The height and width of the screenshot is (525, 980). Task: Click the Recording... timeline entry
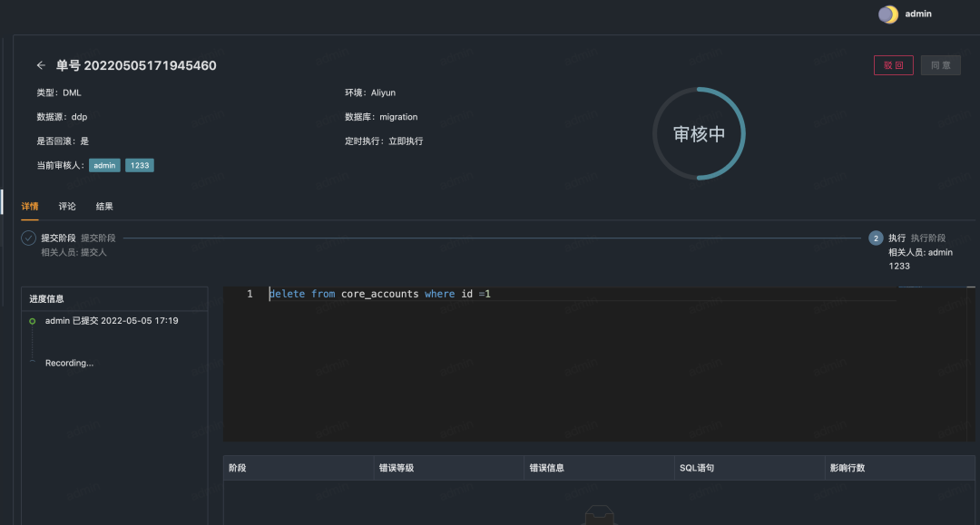pos(69,363)
